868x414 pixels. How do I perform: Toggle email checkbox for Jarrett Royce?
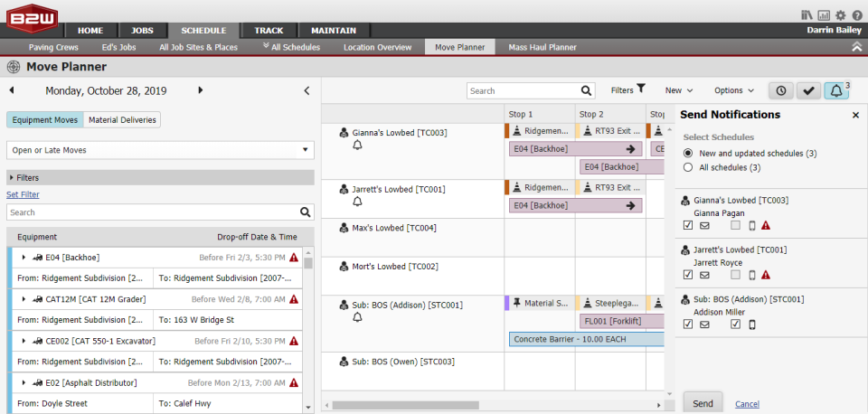click(688, 275)
